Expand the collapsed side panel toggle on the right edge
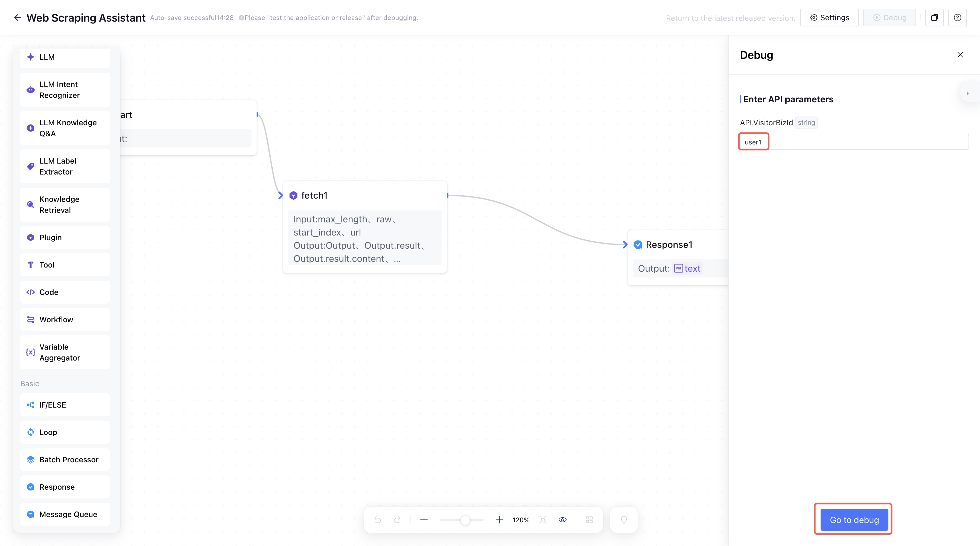 pos(970,92)
